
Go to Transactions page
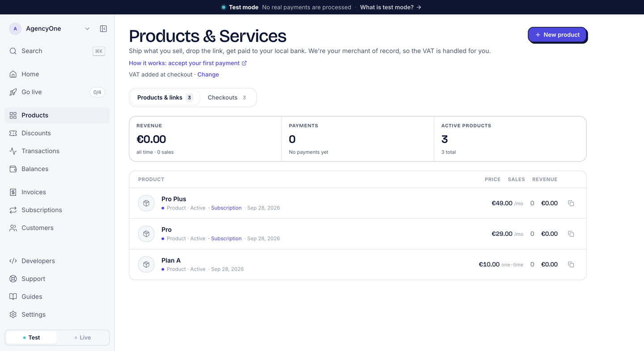pos(57,151)
